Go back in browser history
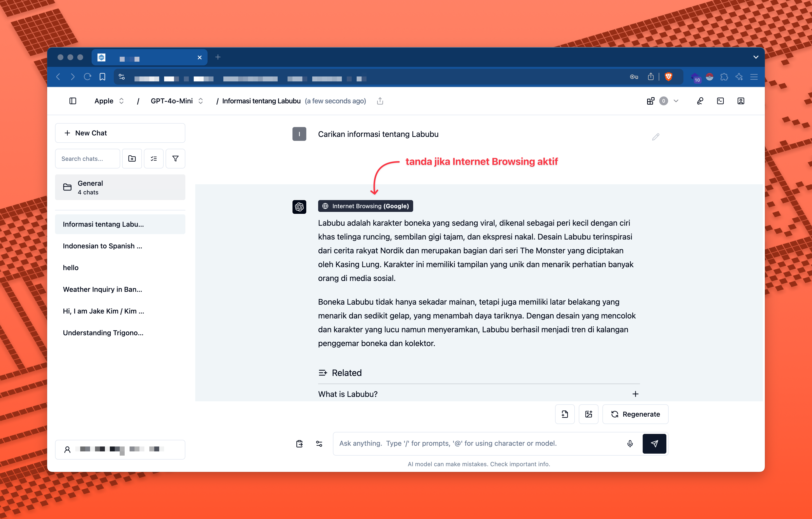The height and width of the screenshot is (519, 812). click(x=58, y=77)
